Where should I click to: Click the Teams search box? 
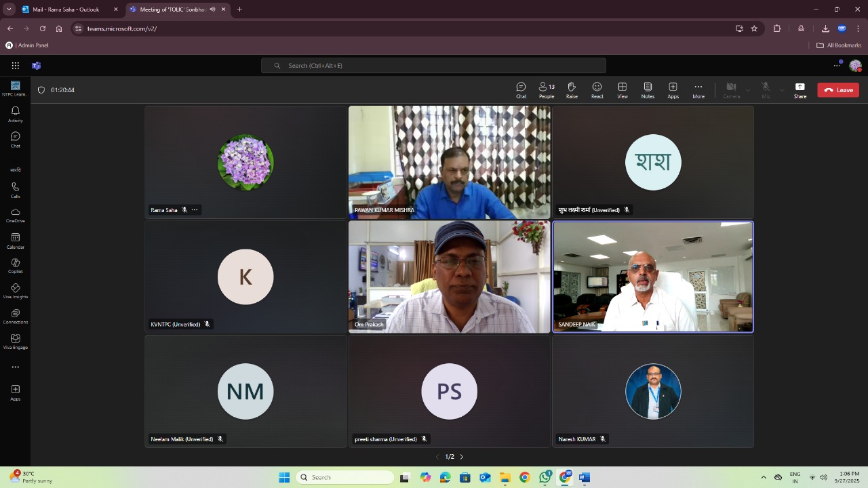coord(433,66)
